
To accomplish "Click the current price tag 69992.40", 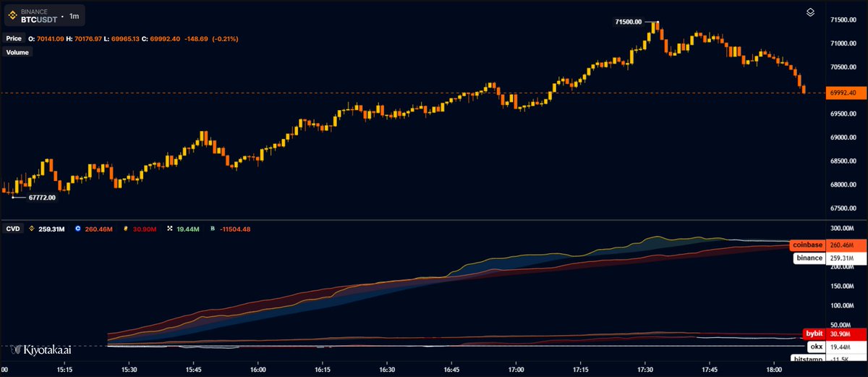I will [x=845, y=93].
